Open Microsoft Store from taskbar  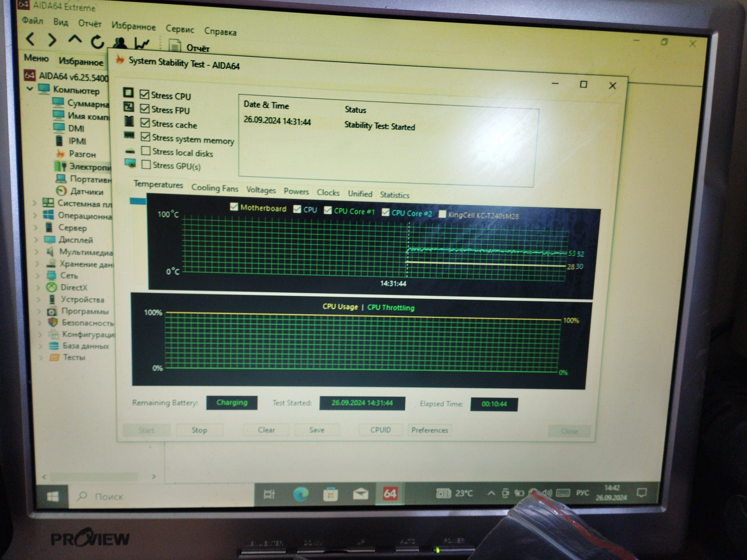[330, 494]
